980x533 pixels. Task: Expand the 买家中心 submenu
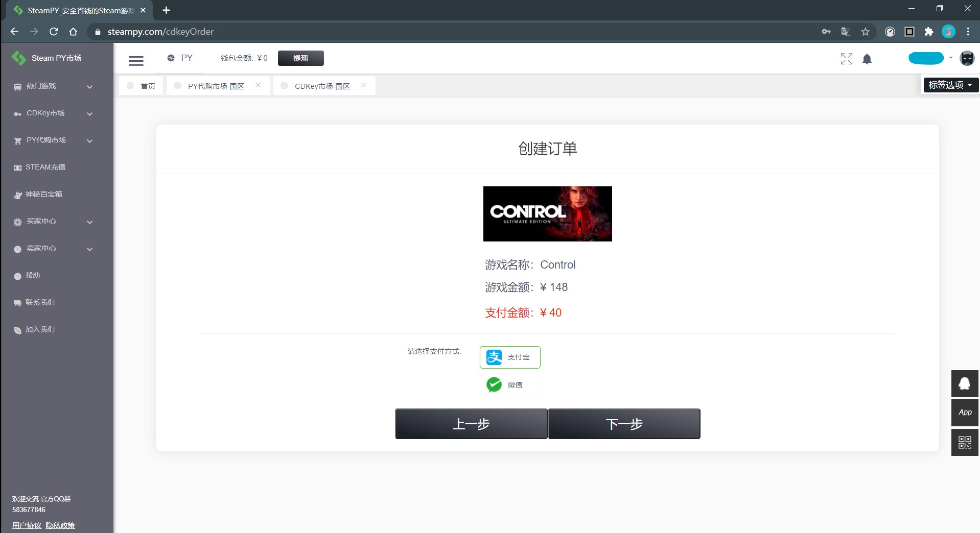[x=89, y=222]
